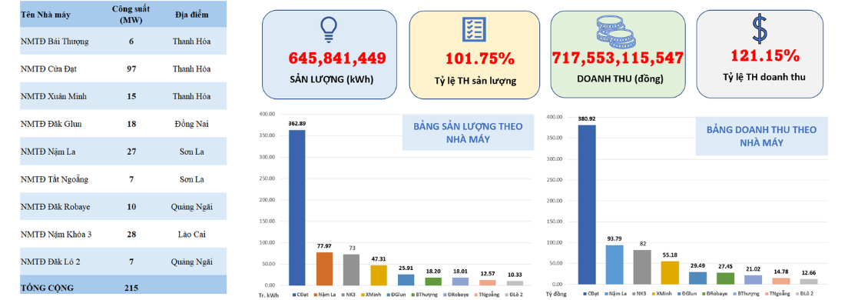Select the NMTĐ Nậm La row name
The image size is (868, 300).
(48, 152)
